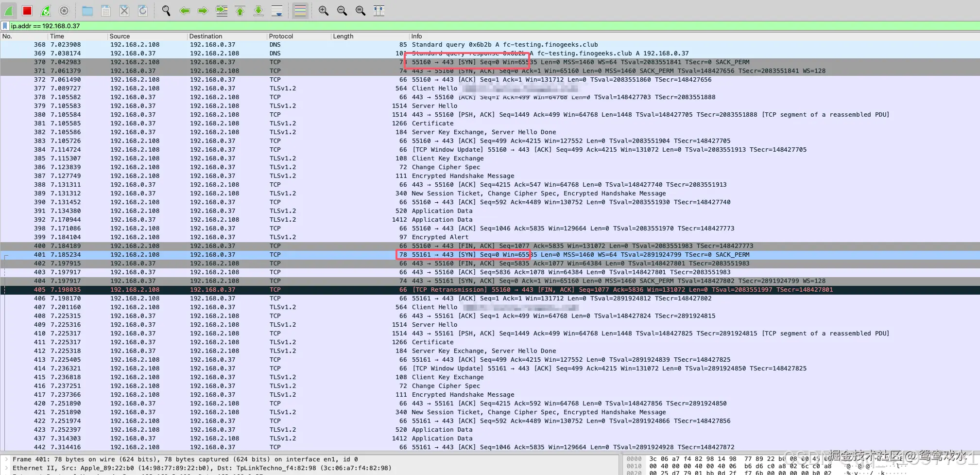Select Application Data packet 437
The height and width of the screenshot is (475, 980).
490,439
